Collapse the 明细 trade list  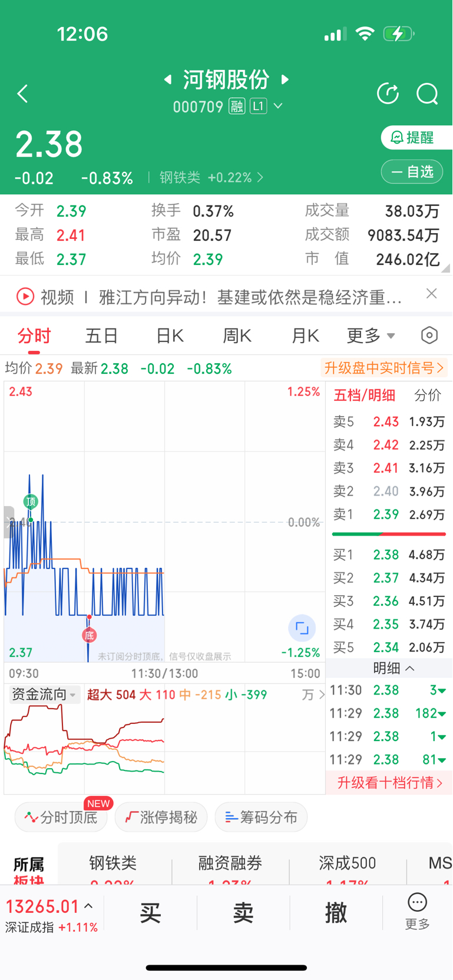(x=394, y=668)
